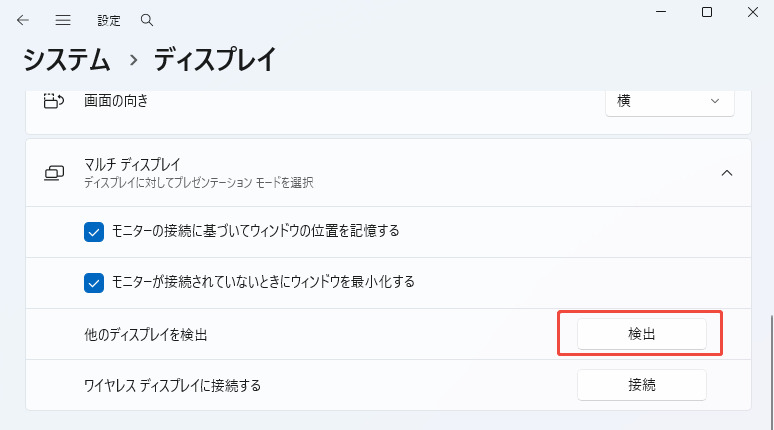Open the 横 orientation dropdown
774x430 pixels.
pyautogui.click(x=670, y=101)
